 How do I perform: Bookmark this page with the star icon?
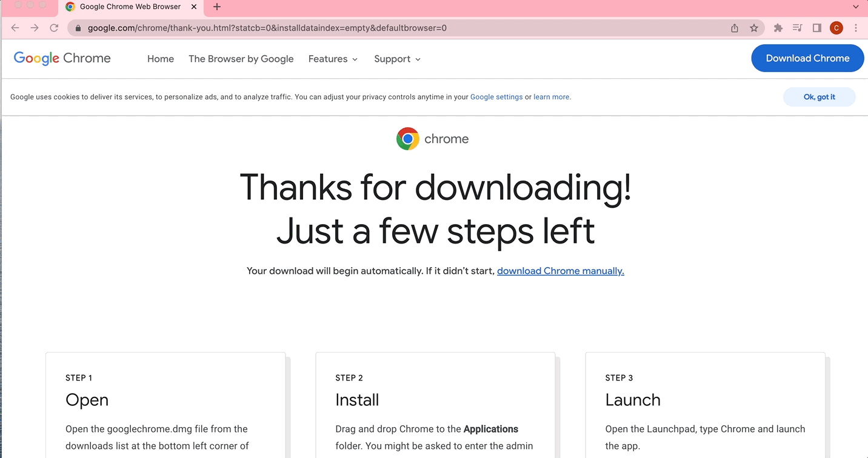[754, 28]
